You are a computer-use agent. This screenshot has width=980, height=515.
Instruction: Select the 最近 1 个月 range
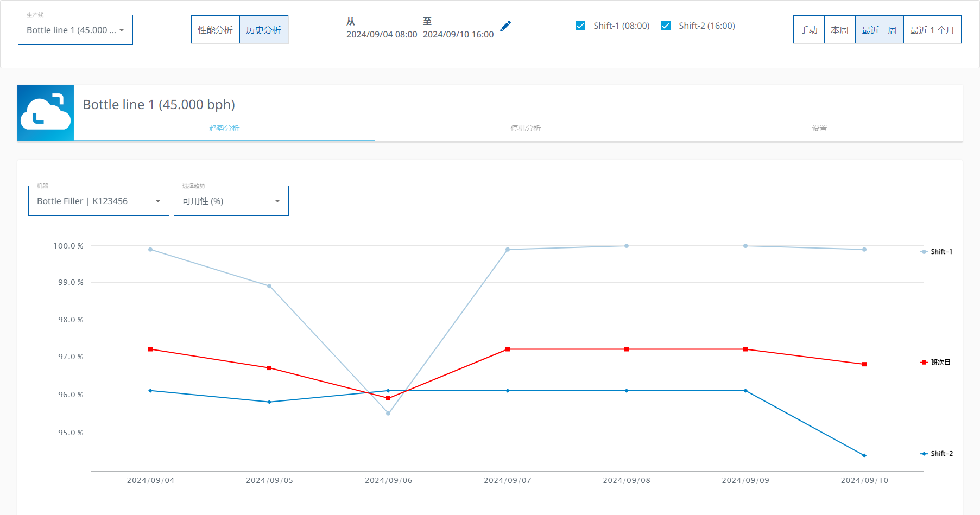click(932, 30)
